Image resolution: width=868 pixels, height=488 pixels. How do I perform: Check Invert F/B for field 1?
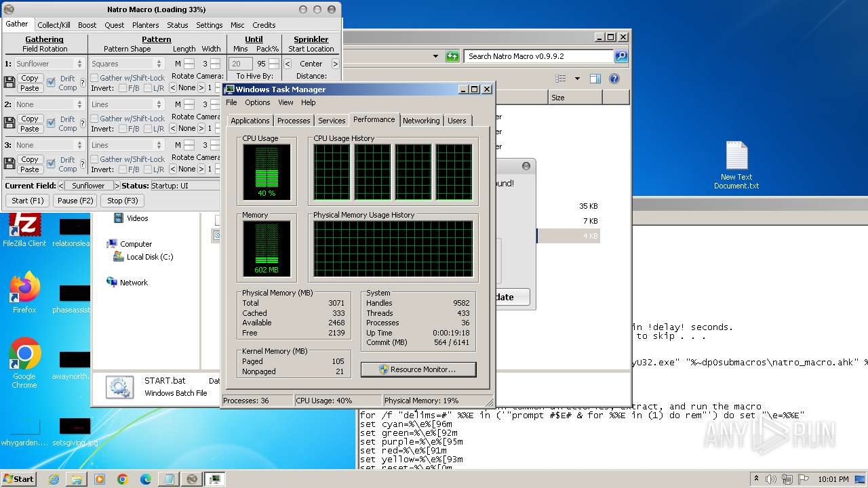click(x=122, y=88)
